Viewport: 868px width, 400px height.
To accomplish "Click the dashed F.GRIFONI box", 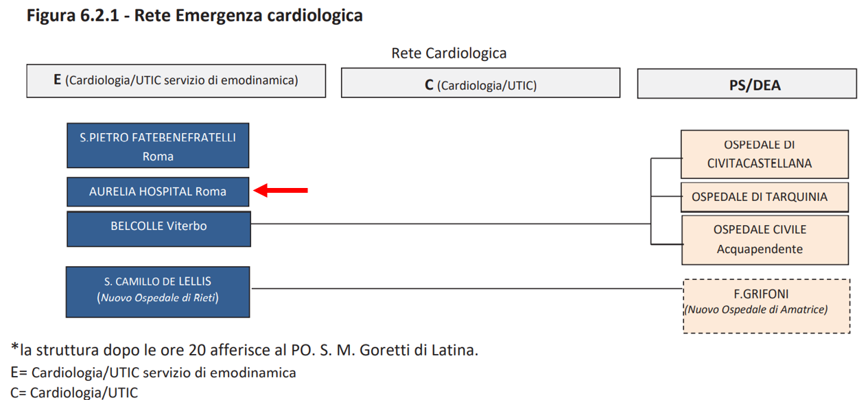I will (766, 305).
